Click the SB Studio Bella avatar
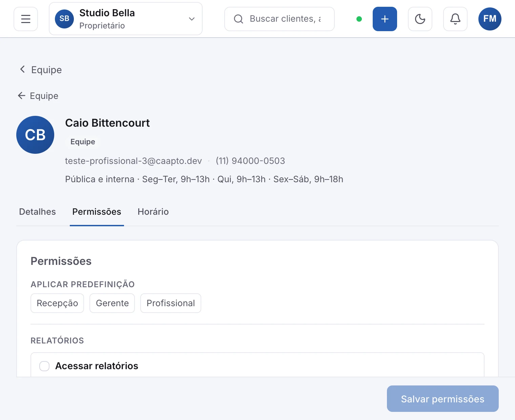Screen dimensions: 515x420 click(64, 19)
